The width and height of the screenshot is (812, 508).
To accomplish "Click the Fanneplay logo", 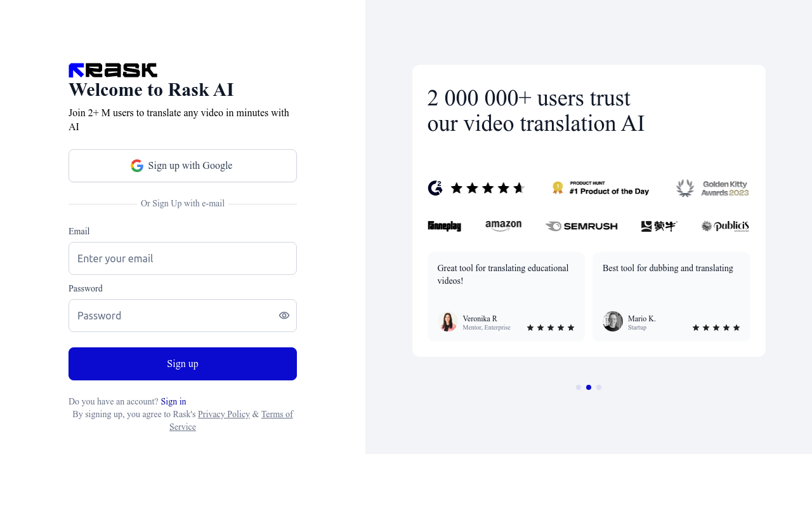I will [x=444, y=226].
